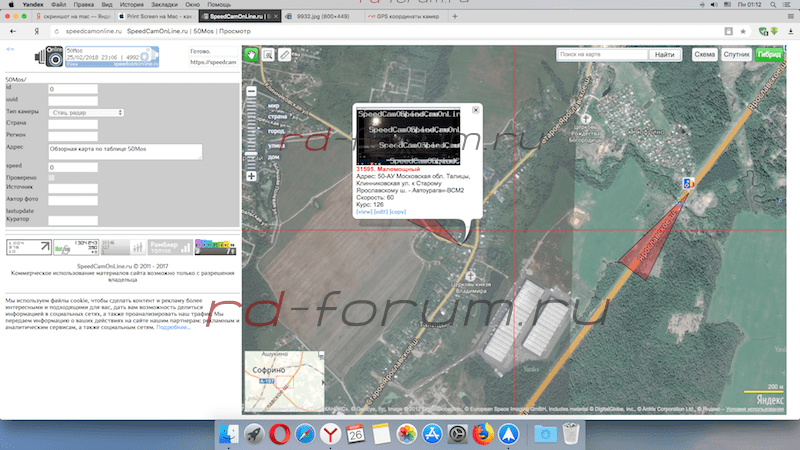The height and width of the screenshot is (450, 800).
Task: Open the Правка menu
Action: tap(84, 5)
